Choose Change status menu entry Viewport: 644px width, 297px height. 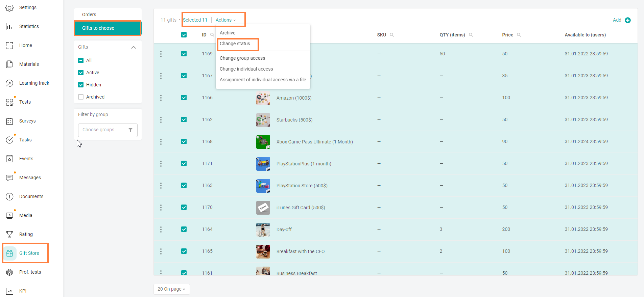pyautogui.click(x=235, y=44)
